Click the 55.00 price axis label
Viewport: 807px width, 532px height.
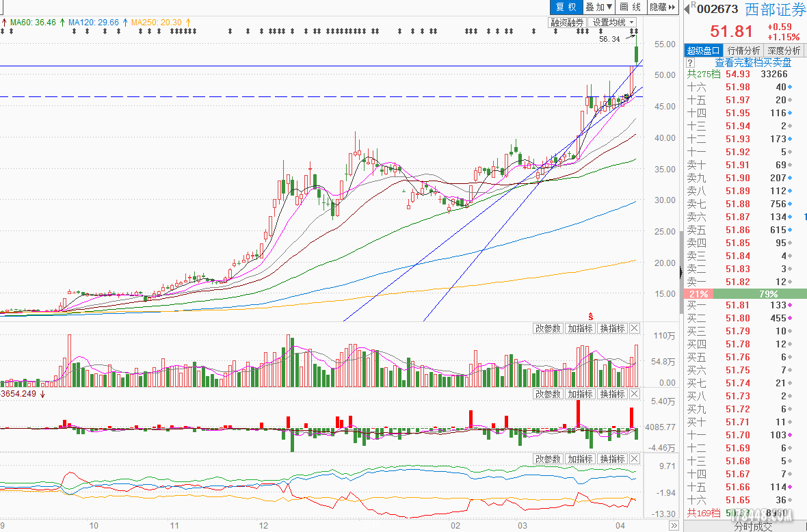[x=665, y=44]
